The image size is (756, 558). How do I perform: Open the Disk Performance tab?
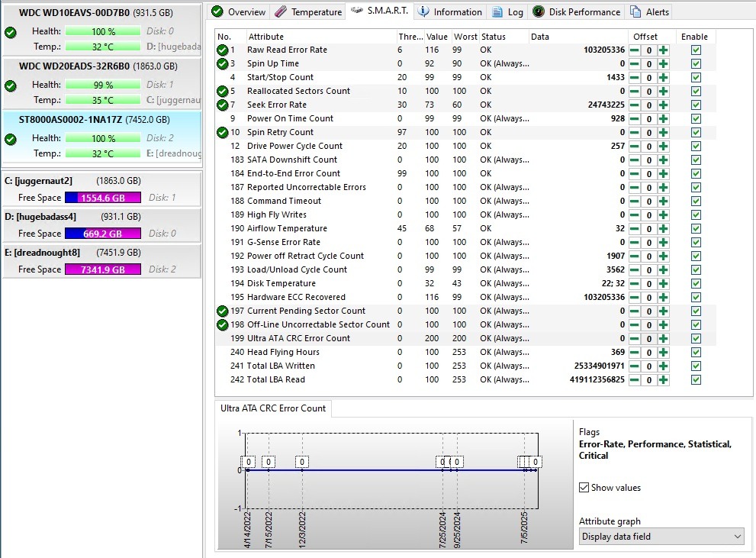pos(577,12)
